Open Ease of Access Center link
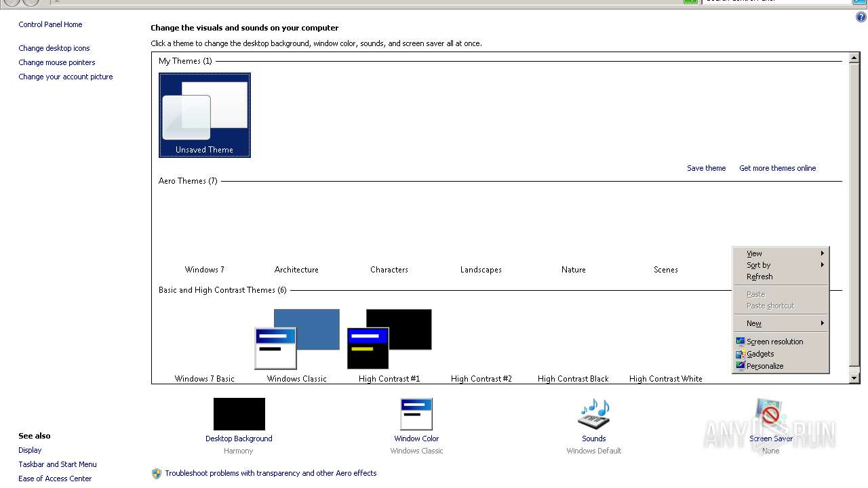The width and height of the screenshot is (868, 488). point(55,479)
